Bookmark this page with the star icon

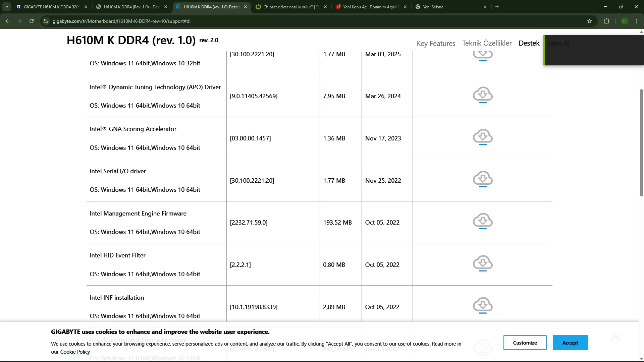click(590, 21)
